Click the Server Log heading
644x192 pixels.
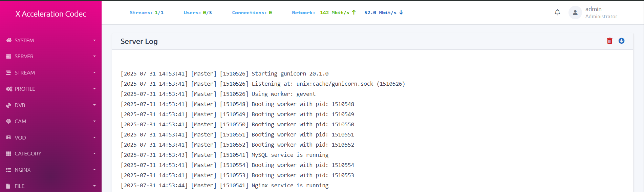[139, 41]
